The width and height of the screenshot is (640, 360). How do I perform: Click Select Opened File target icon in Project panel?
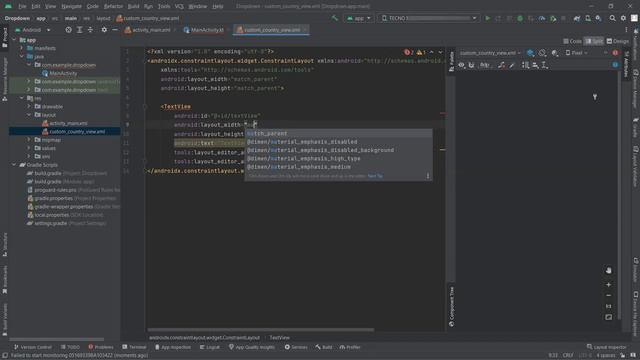tap(69, 30)
